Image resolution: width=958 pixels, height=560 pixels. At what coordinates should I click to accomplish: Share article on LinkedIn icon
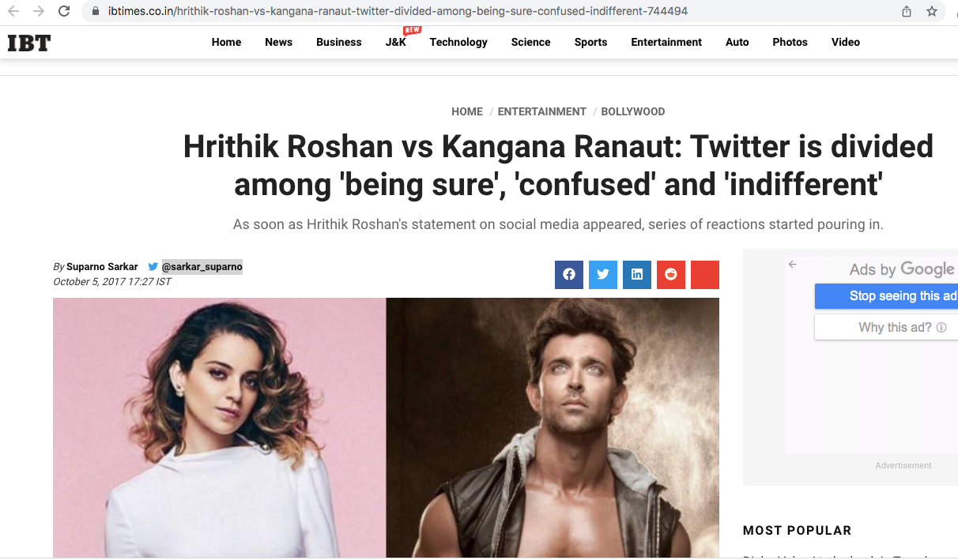[x=637, y=274]
